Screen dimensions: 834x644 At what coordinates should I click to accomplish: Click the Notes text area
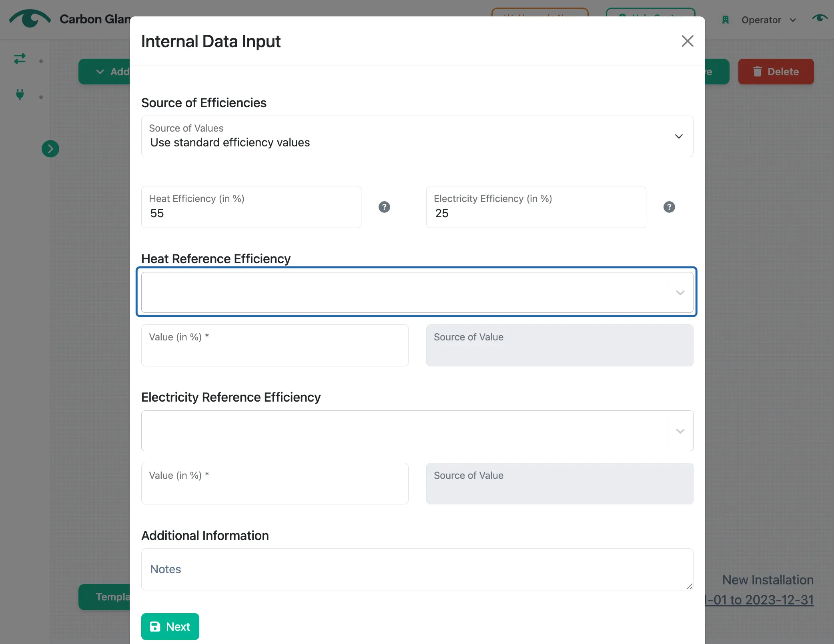click(417, 569)
